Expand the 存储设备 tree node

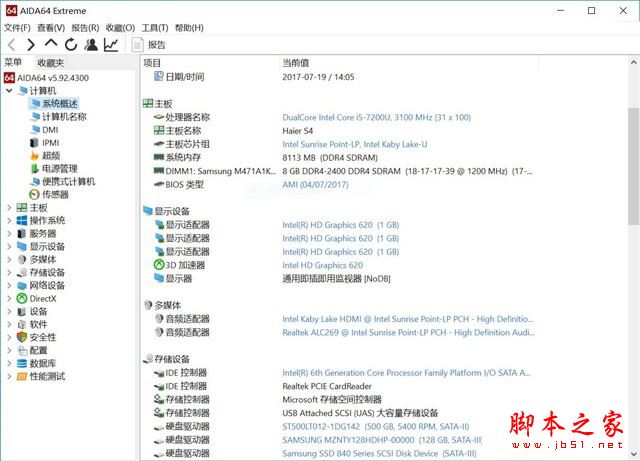pyautogui.click(x=9, y=272)
